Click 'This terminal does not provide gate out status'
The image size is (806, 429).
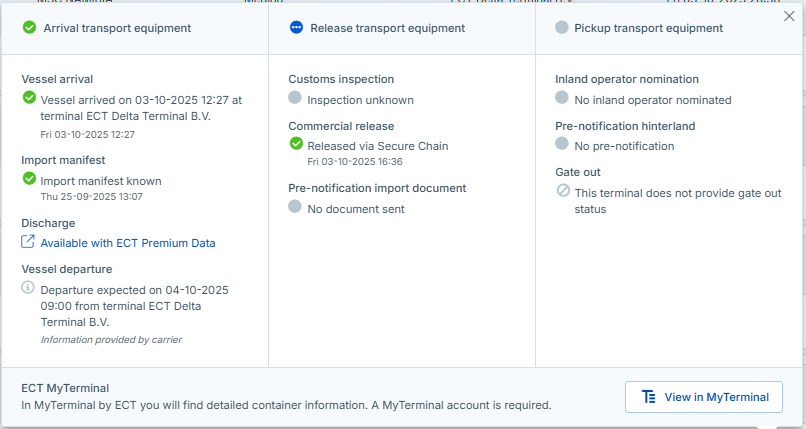click(x=677, y=201)
